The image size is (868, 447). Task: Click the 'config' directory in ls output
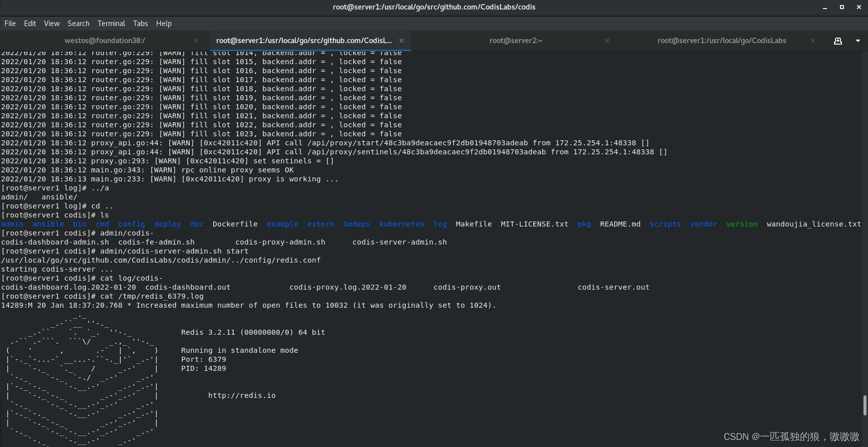pyautogui.click(x=132, y=224)
